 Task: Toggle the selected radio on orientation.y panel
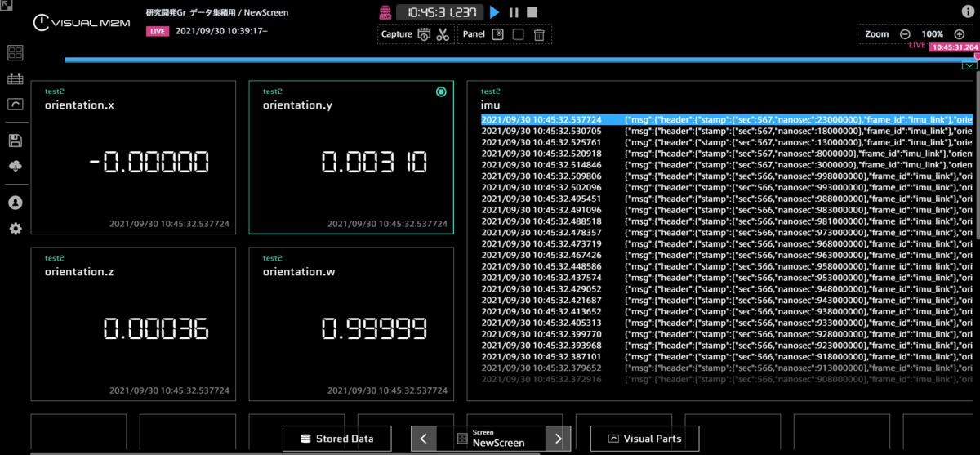pyautogui.click(x=442, y=92)
